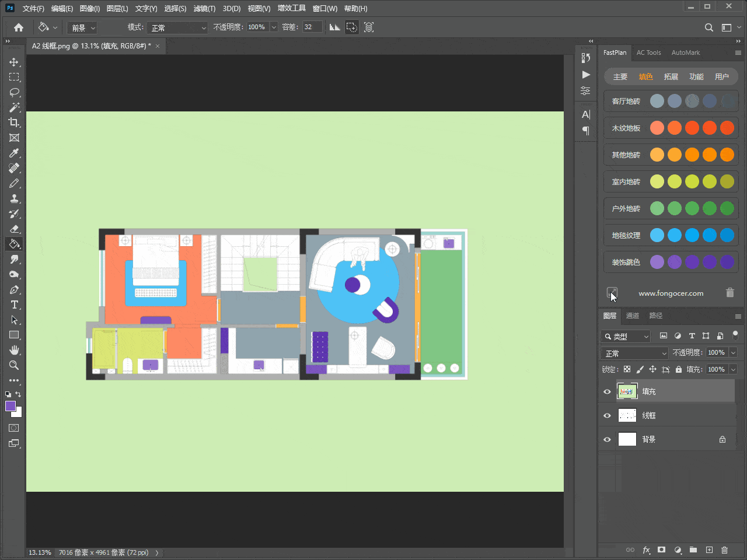Expand the 前景 fill source dropdown

click(x=82, y=27)
